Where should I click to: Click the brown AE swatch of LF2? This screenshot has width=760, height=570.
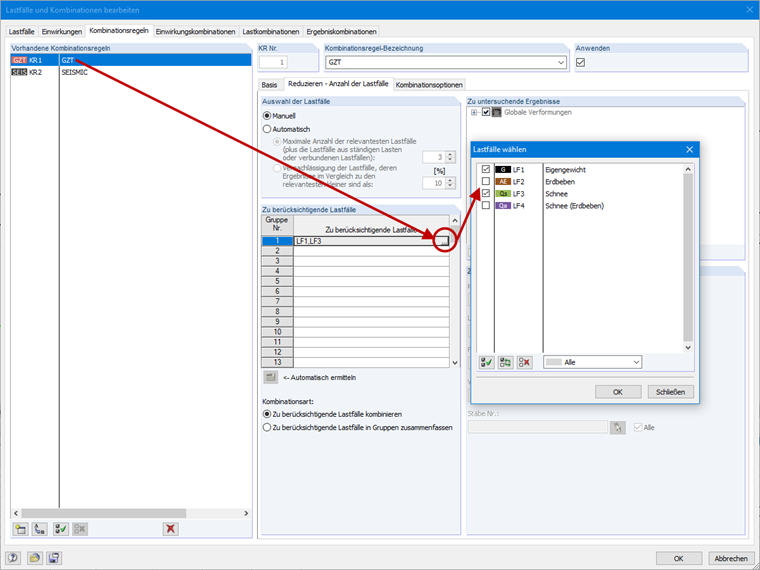pos(503,182)
